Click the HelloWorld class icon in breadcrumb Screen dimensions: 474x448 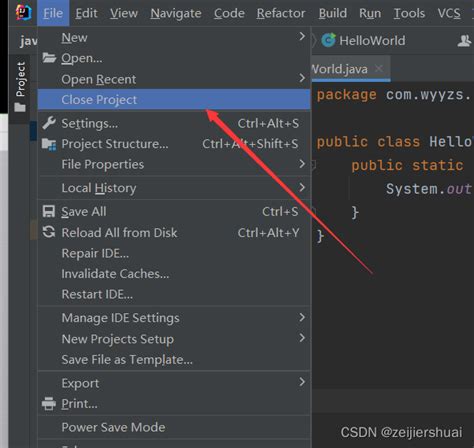(329, 40)
